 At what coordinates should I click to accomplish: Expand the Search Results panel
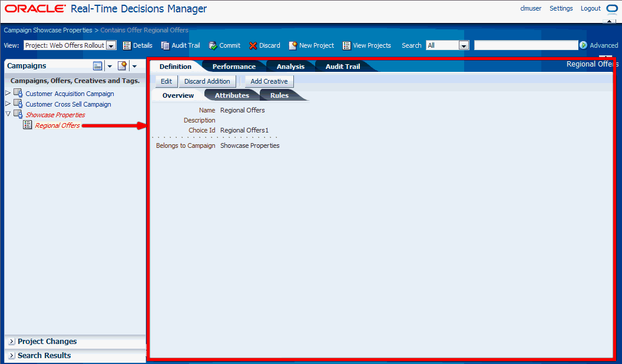(x=12, y=356)
